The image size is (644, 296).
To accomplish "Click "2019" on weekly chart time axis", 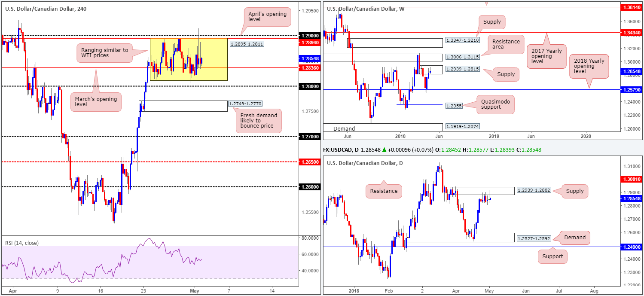I will click(494, 135).
